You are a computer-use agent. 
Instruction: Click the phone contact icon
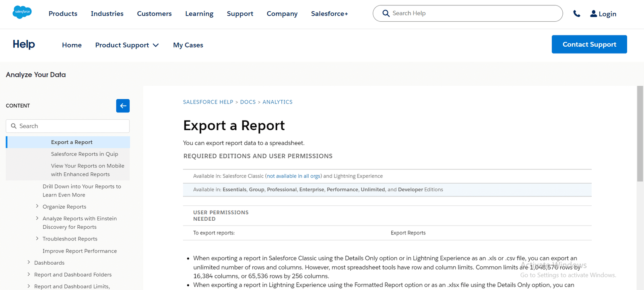[577, 14]
